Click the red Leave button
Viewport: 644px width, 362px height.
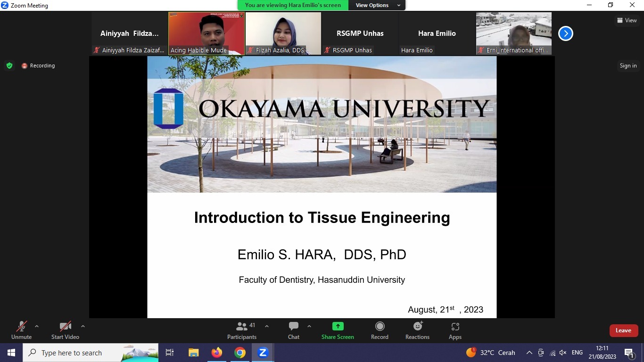(x=623, y=330)
